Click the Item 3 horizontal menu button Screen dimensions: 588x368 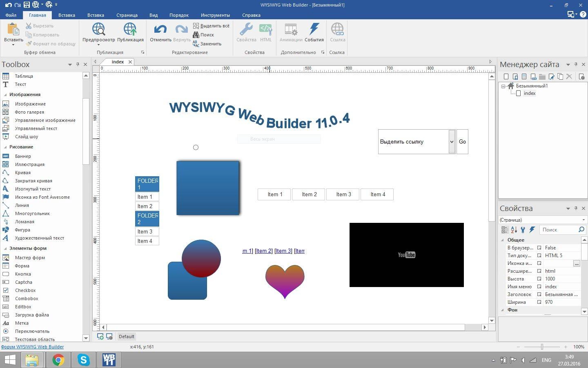(343, 194)
